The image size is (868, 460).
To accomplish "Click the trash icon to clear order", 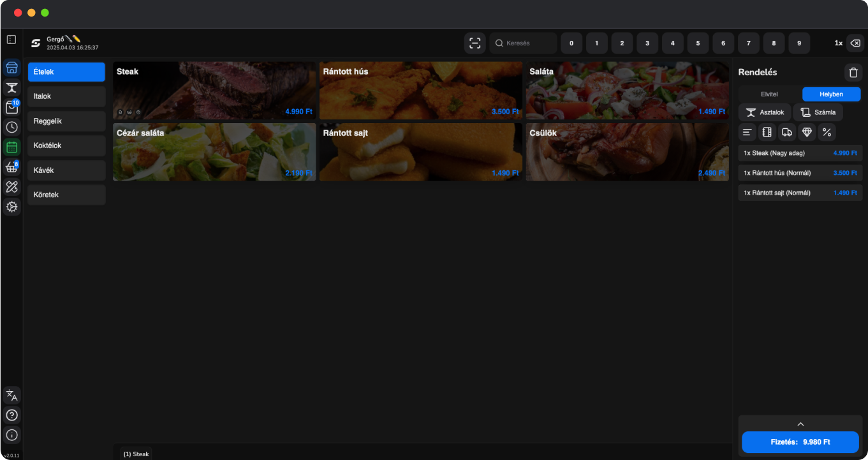I will (853, 72).
